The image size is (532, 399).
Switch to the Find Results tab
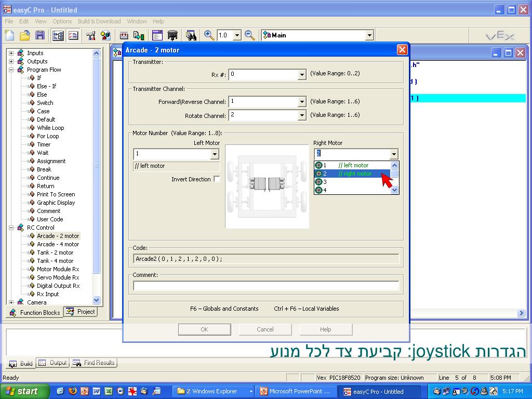tap(94, 363)
